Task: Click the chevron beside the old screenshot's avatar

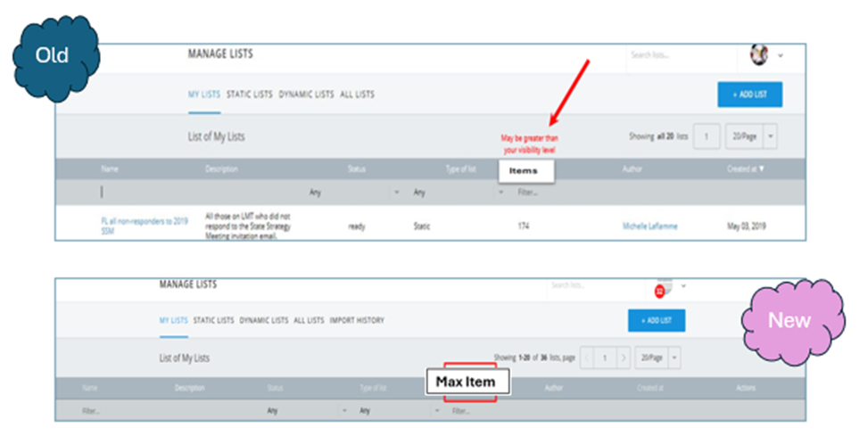Action: click(x=781, y=55)
